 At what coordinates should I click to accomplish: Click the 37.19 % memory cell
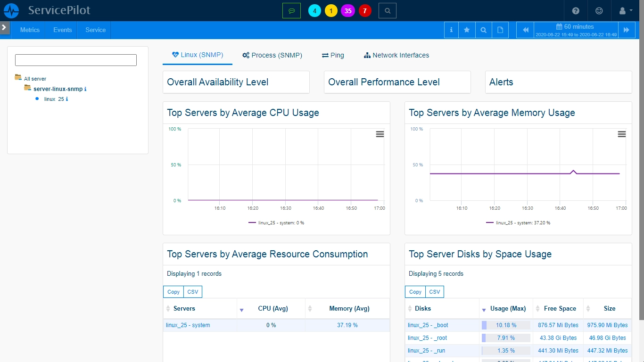point(347,325)
